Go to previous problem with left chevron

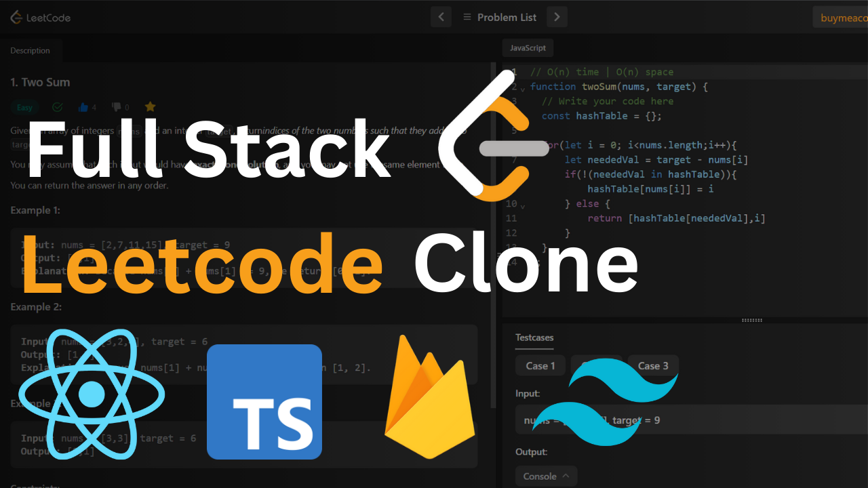(x=441, y=17)
